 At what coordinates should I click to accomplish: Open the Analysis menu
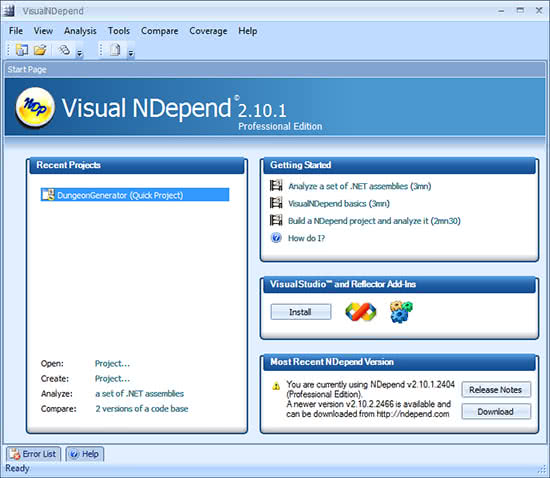tap(80, 31)
